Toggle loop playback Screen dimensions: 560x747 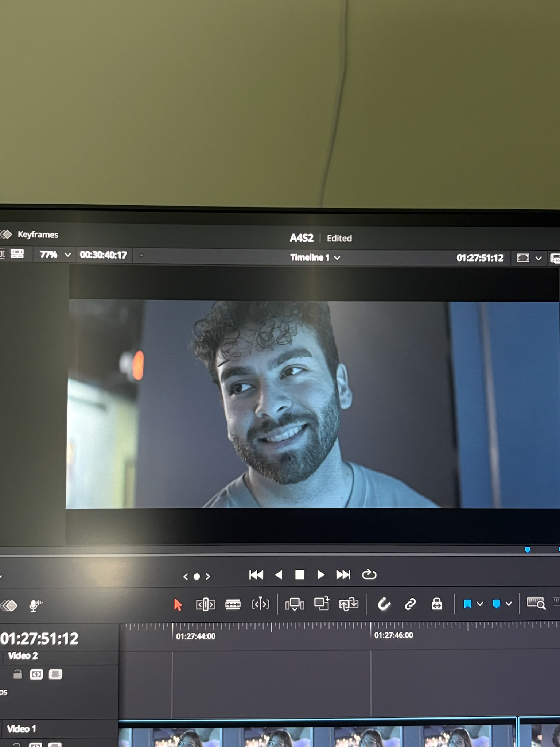369,574
